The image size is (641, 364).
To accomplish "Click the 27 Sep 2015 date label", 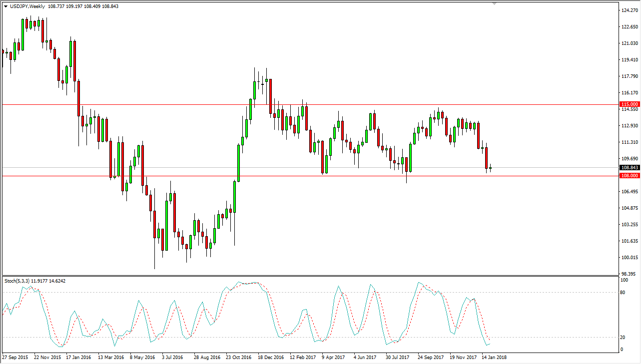I will [16, 358].
